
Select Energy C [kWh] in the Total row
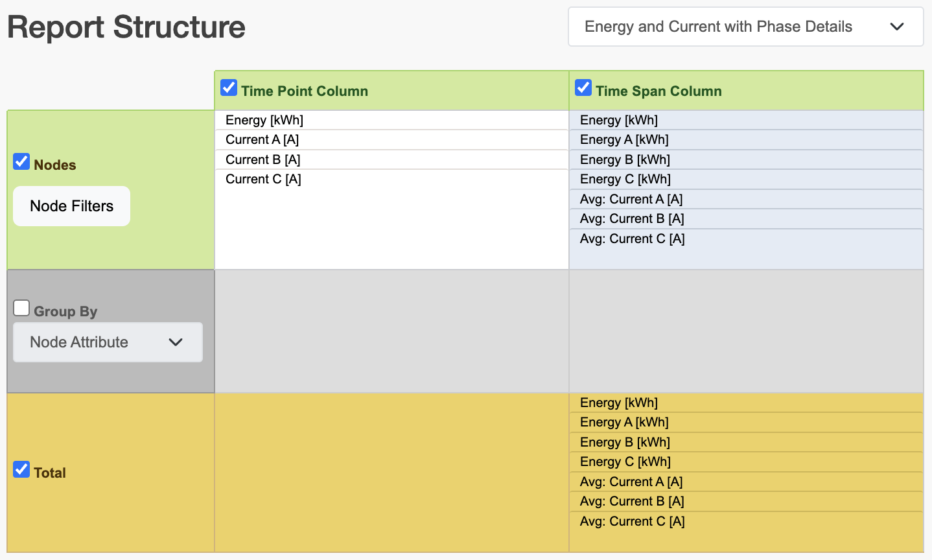[625, 461]
